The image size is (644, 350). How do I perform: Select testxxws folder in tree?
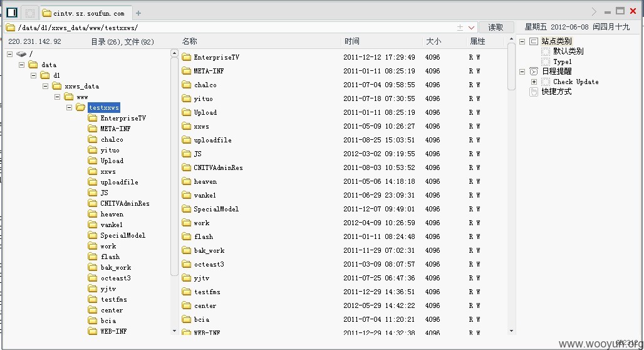[104, 107]
